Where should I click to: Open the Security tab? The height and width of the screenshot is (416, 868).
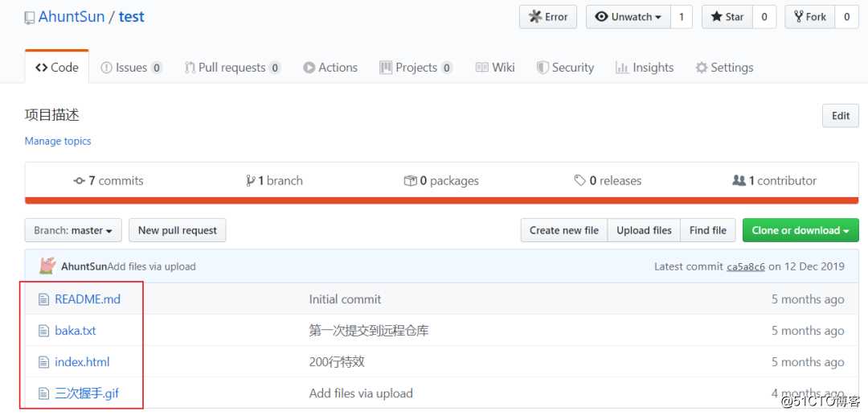tap(565, 68)
